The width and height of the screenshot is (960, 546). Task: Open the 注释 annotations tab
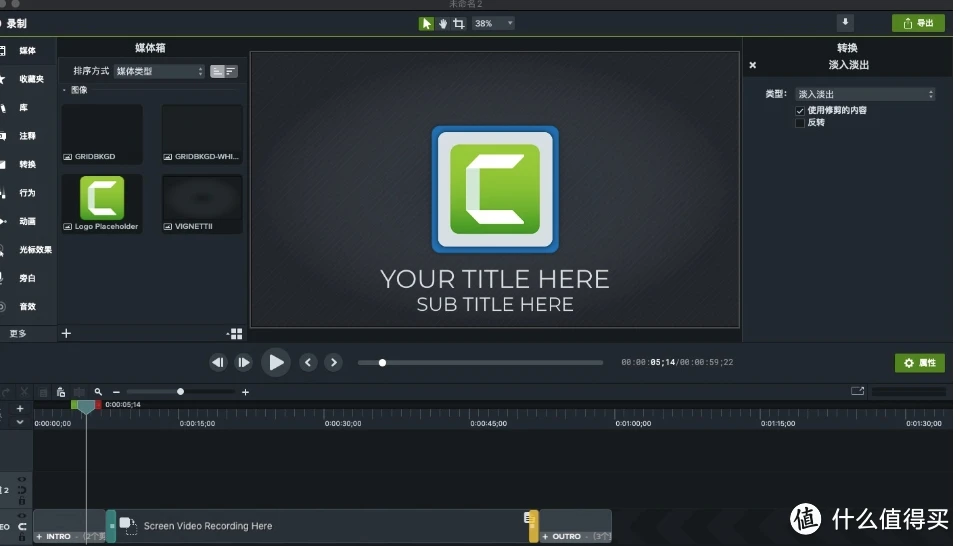[27, 135]
